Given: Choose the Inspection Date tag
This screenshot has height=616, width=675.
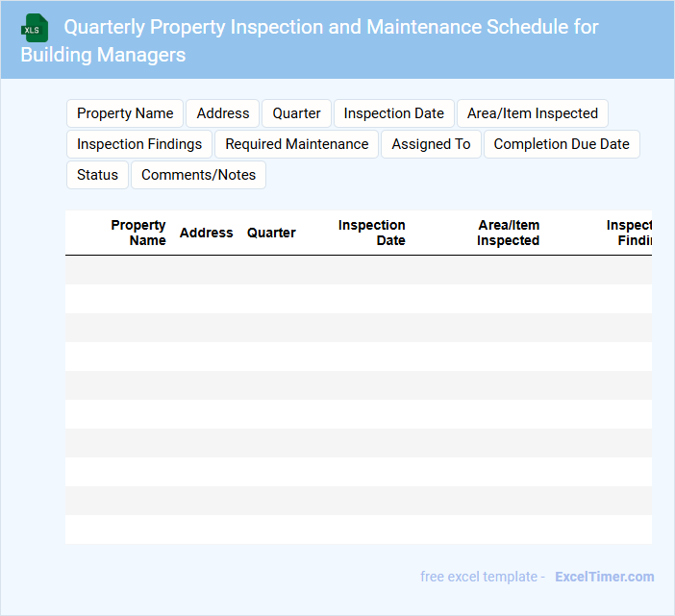Looking at the screenshot, I should (393, 113).
